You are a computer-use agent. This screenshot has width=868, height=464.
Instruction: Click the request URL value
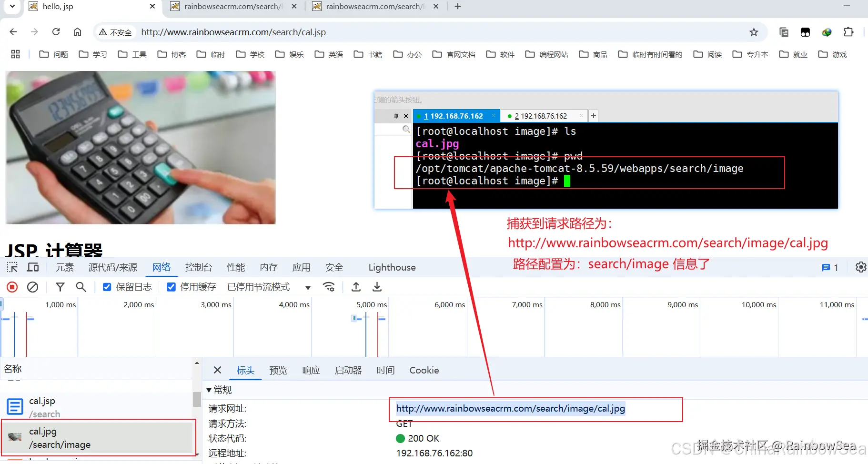point(511,408)
